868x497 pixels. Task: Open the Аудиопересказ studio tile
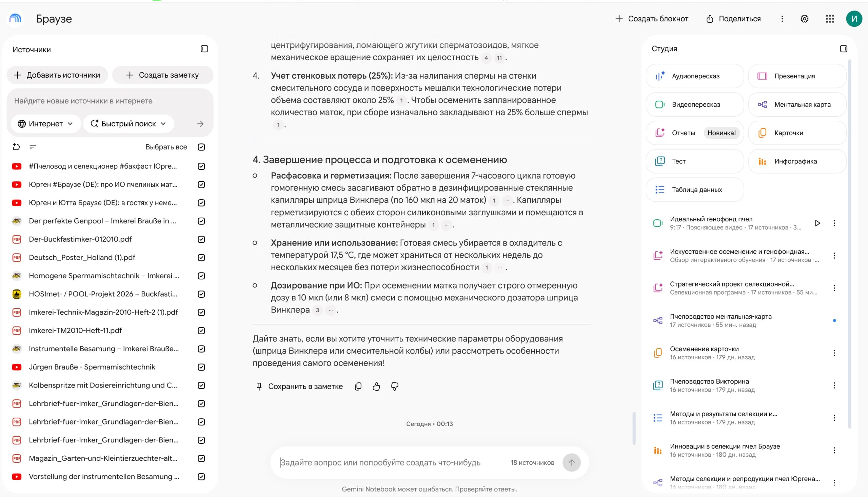[695, 76]
